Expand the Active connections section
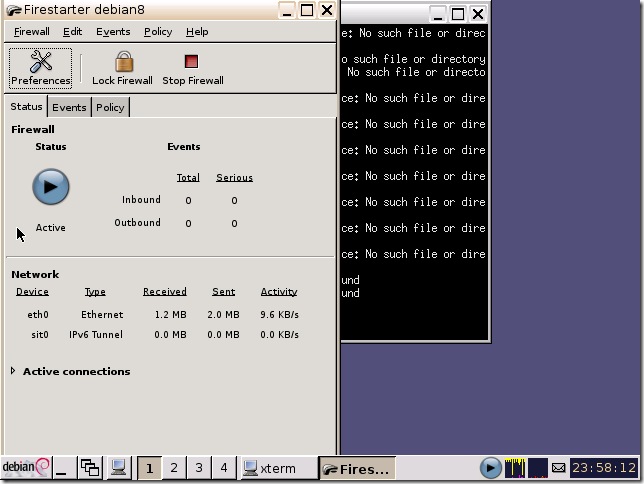The width and height of the screenshot is (644, 484). click(14, 371)
